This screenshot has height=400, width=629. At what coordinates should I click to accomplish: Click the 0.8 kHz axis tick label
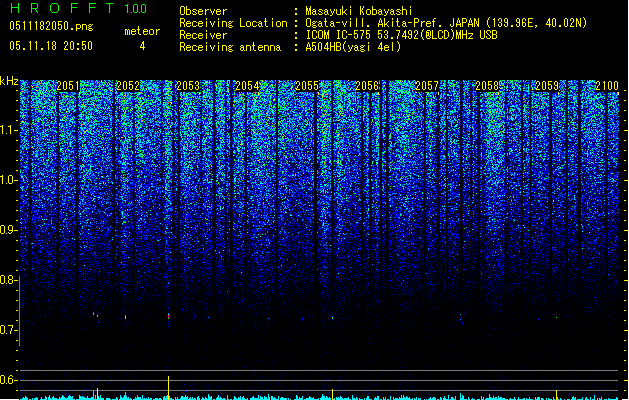(9, 280)
